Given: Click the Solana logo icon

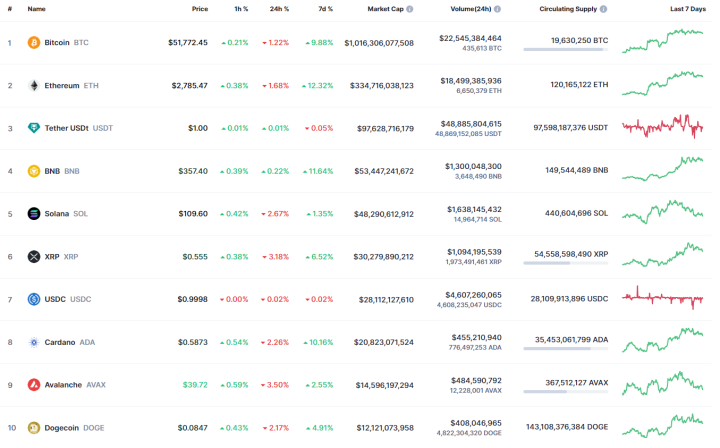Looking at the screenshot, I should 34,214.
